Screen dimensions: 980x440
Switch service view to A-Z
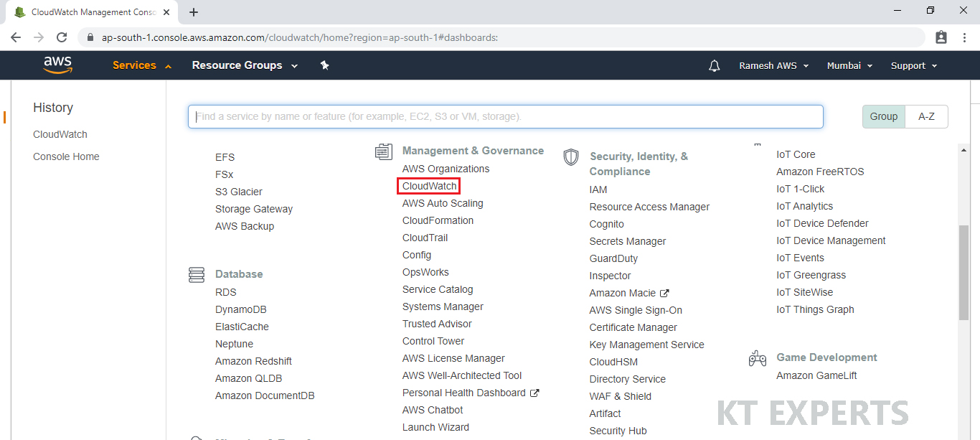(926, 116)
